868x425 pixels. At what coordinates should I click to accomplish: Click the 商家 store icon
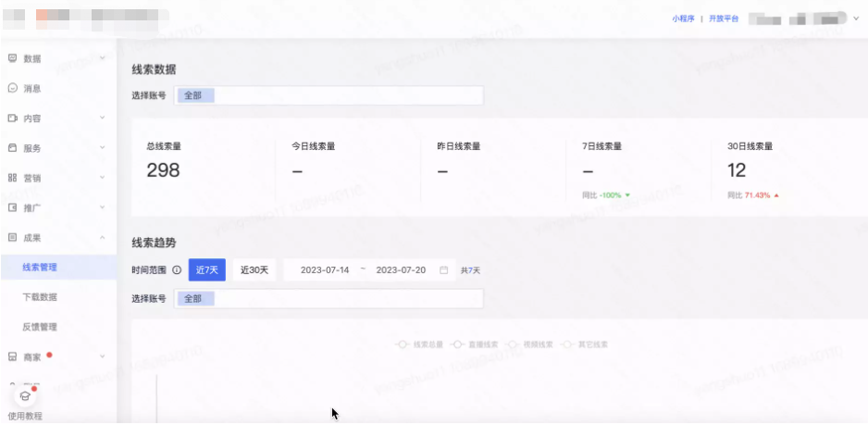pyautogui.click(x=13, y=357)
